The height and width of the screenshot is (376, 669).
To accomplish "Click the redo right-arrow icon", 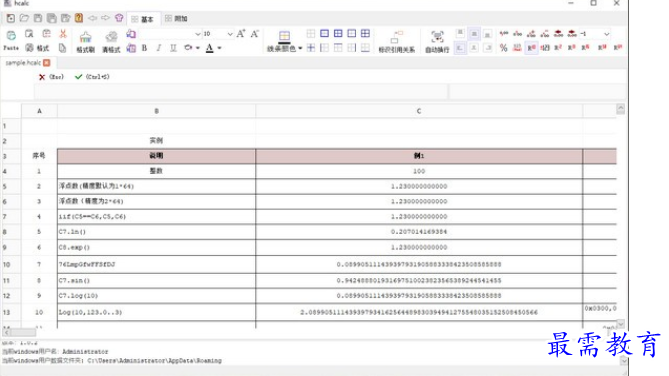I will (105, 18).
